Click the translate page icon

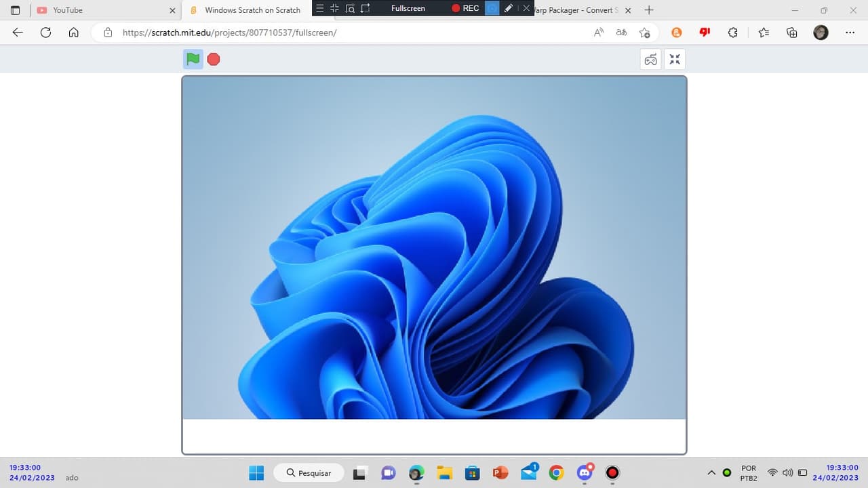pos(621,33)
